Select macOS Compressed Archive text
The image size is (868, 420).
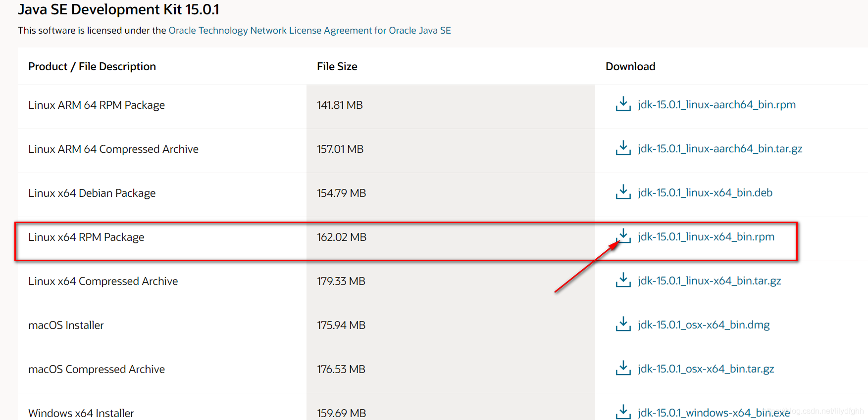97,369
